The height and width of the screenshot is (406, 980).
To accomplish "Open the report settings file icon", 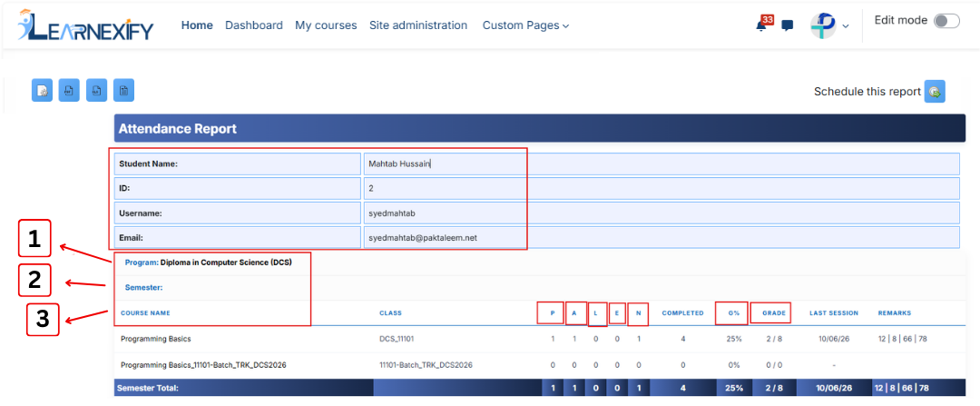I will pyautogui.click(x=42, y=91).
